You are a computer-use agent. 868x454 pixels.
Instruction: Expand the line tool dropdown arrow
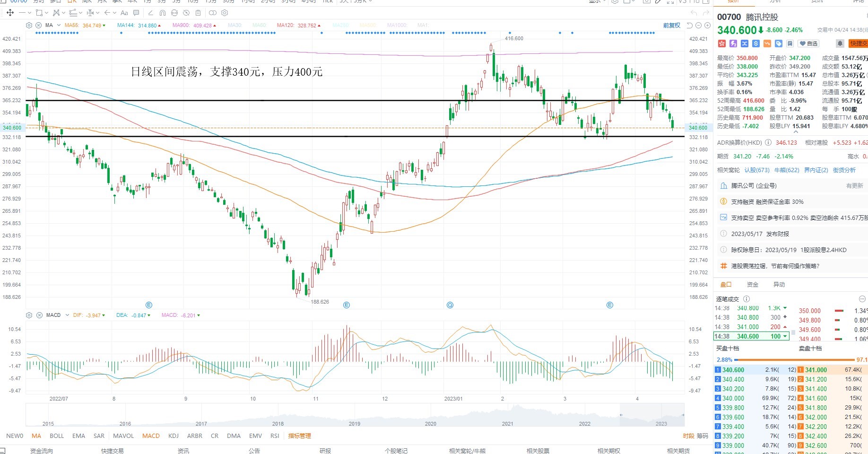point(29,13)
